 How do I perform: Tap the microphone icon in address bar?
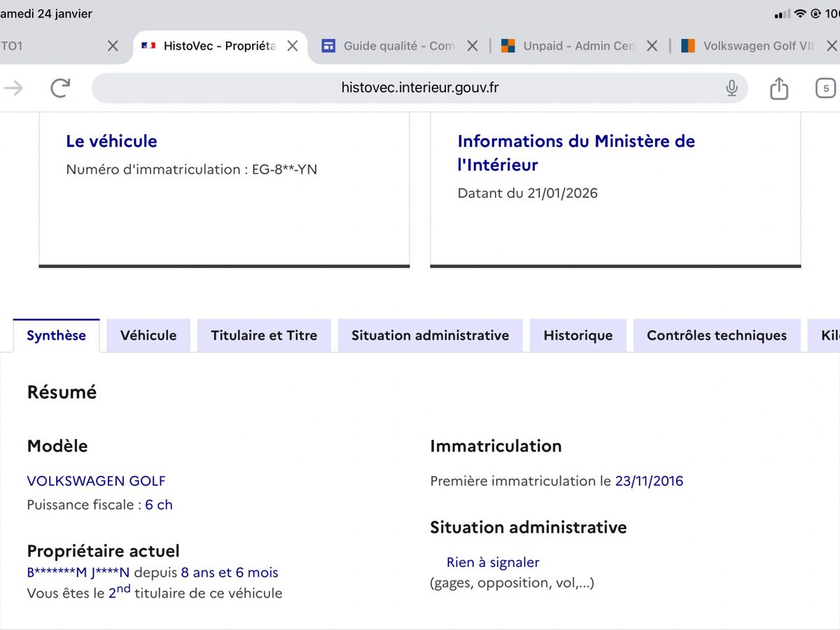pyautogui.click(x=731, y=88)
